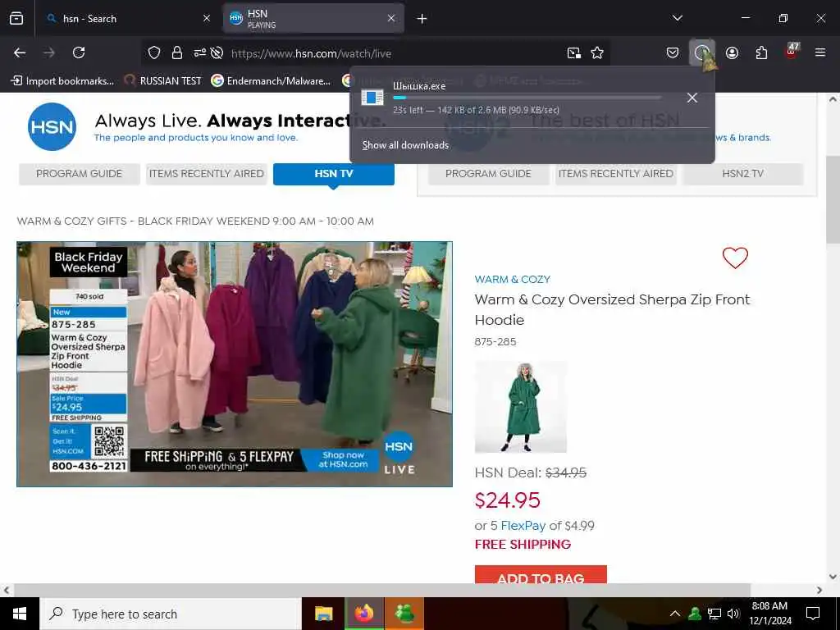The image size is (840, 630).
Task: Open the notification center icon
Action: (813, 614)
